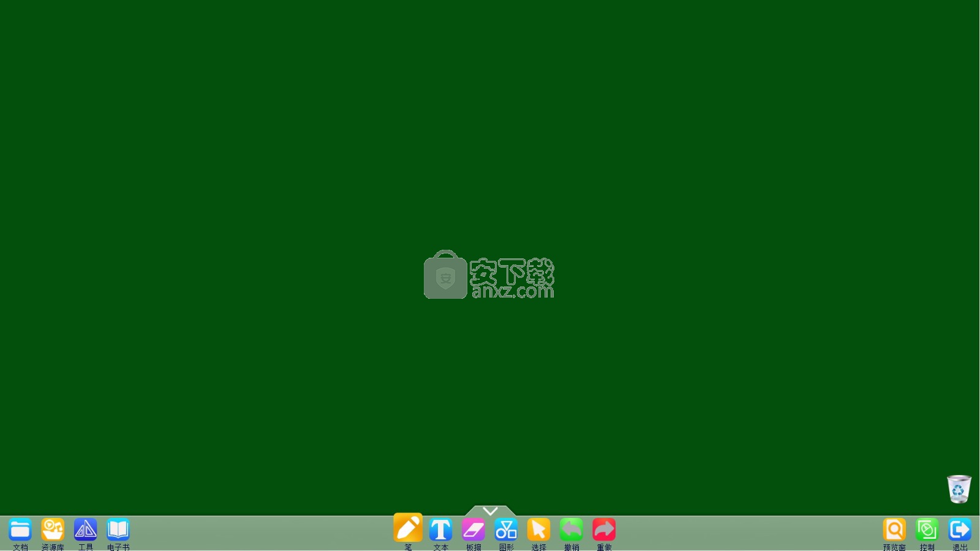Activate the 板擦 (Eraser) tool
The height and width of the screenshot is (551, 980).
click(473, 530)
